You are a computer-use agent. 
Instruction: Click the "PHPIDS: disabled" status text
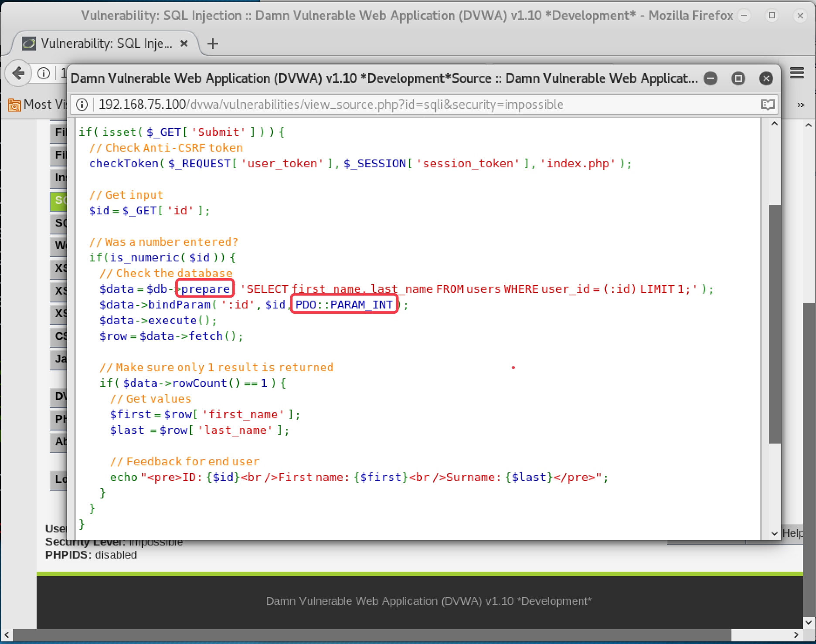pos(91,555)
